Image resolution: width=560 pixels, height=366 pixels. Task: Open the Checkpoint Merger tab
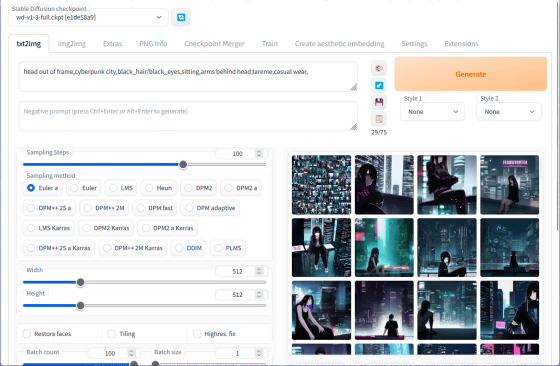(214, 44)
